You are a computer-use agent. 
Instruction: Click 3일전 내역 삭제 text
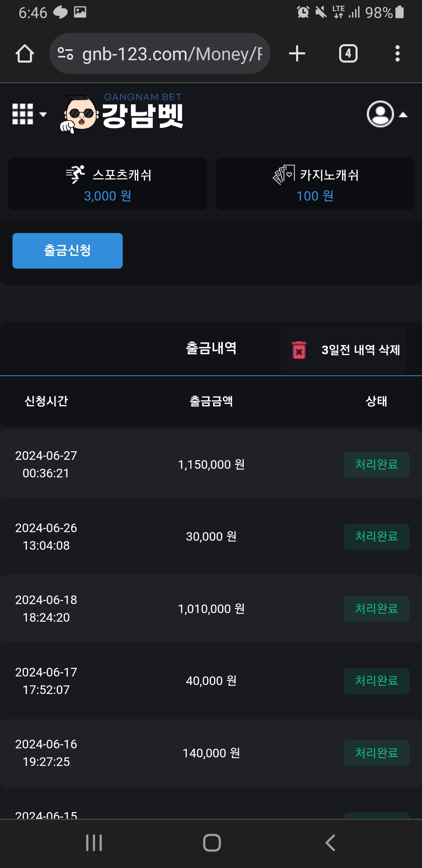[360, 350]
